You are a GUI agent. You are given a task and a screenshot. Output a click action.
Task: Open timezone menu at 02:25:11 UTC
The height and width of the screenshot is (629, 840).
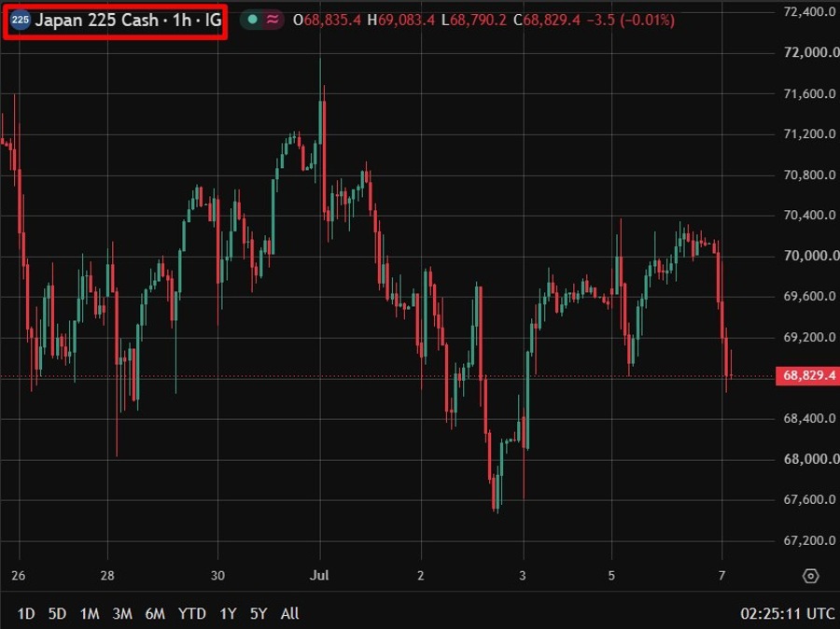[788, 613]
